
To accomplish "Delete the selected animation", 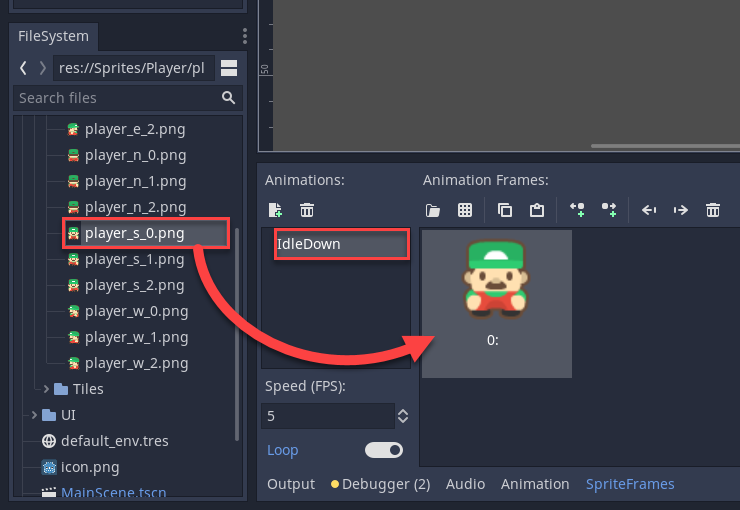I will [x=307, y=210].
